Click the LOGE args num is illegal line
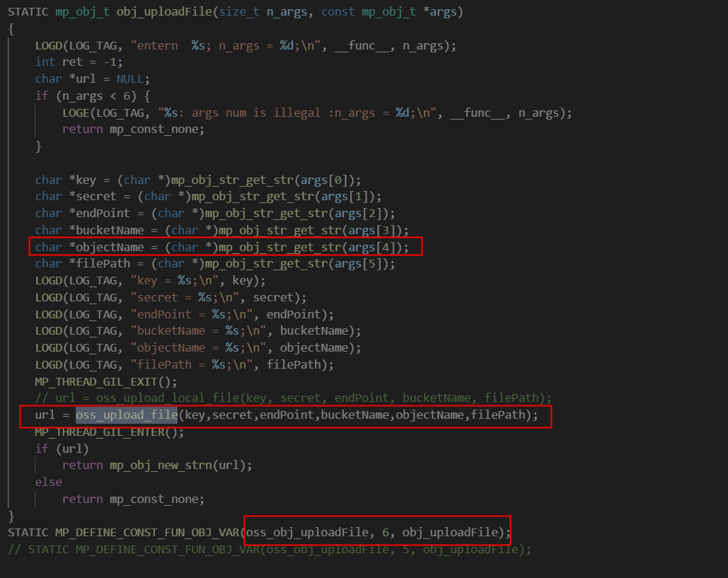 coord(317,112)
